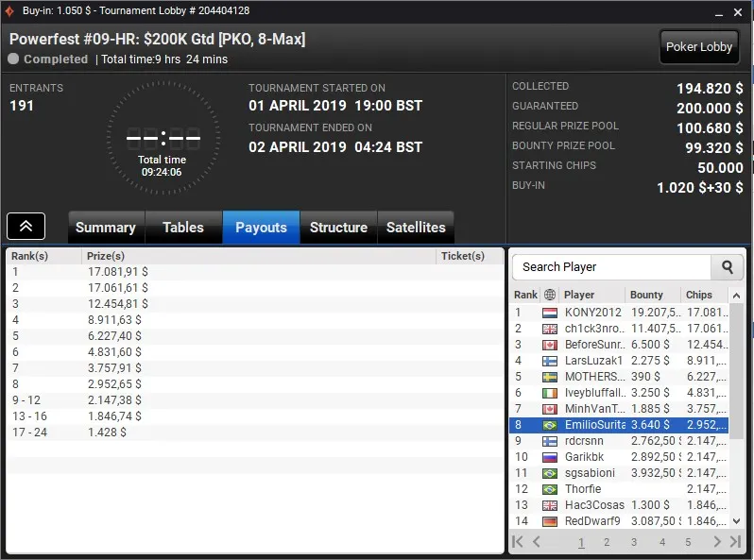The image size is (754, 560).
Task: Go to first page of player list
Action: pyautogui.click(x=518, y=542)
